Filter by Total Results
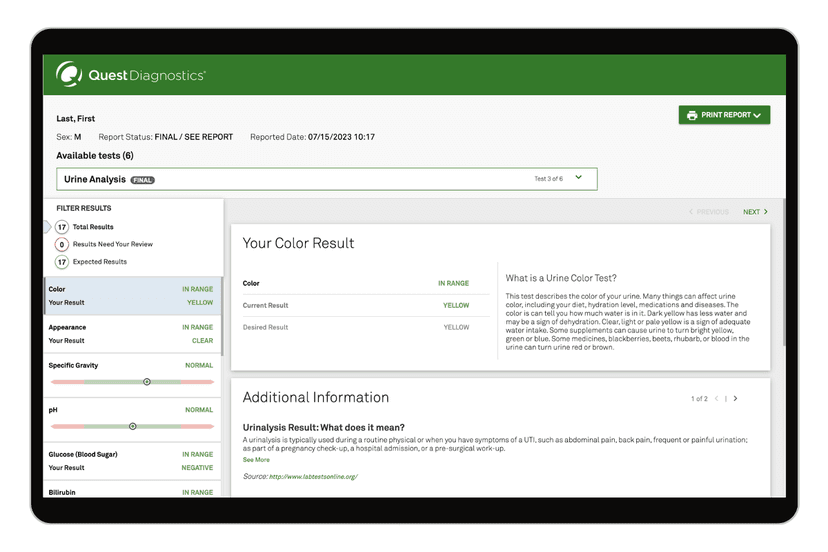828x552 pixels. (x=93, y=227)
